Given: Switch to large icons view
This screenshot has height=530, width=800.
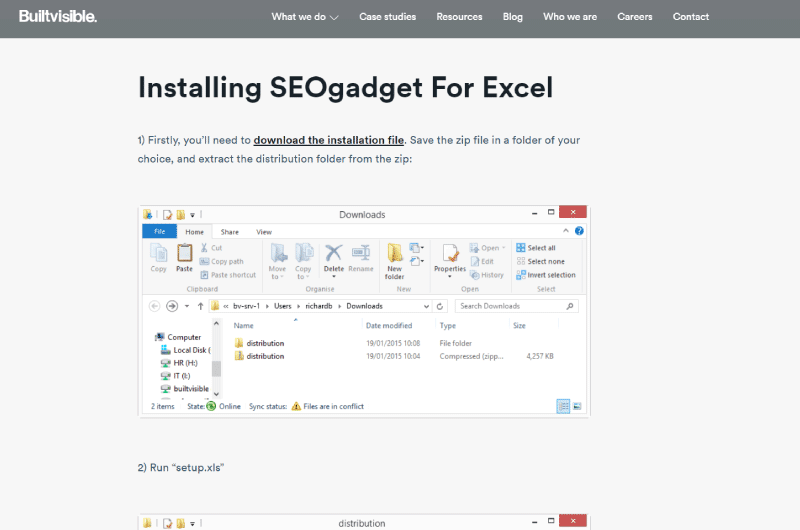Looking at the screenshot, I should (x=577, y=406).
